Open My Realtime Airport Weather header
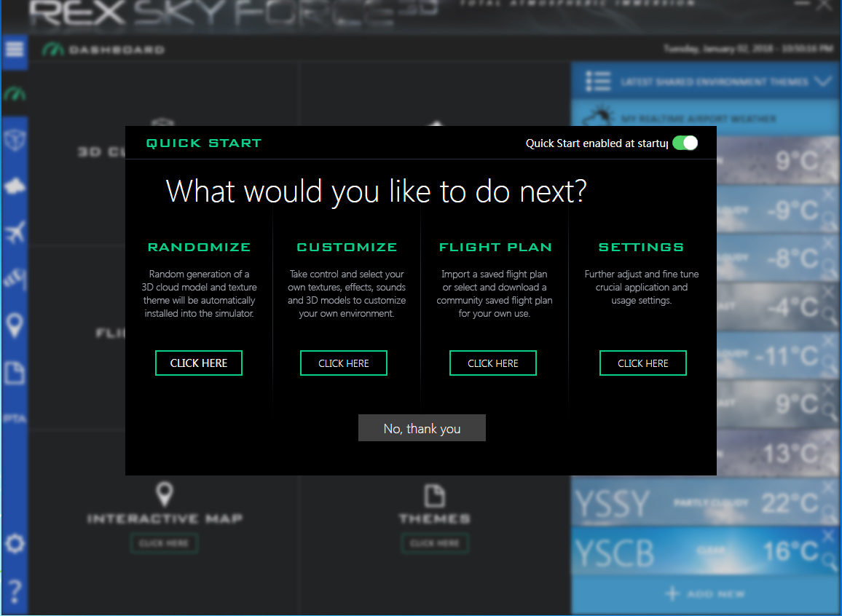This screenshot has height=616, width=842. [x=705, y=118]
